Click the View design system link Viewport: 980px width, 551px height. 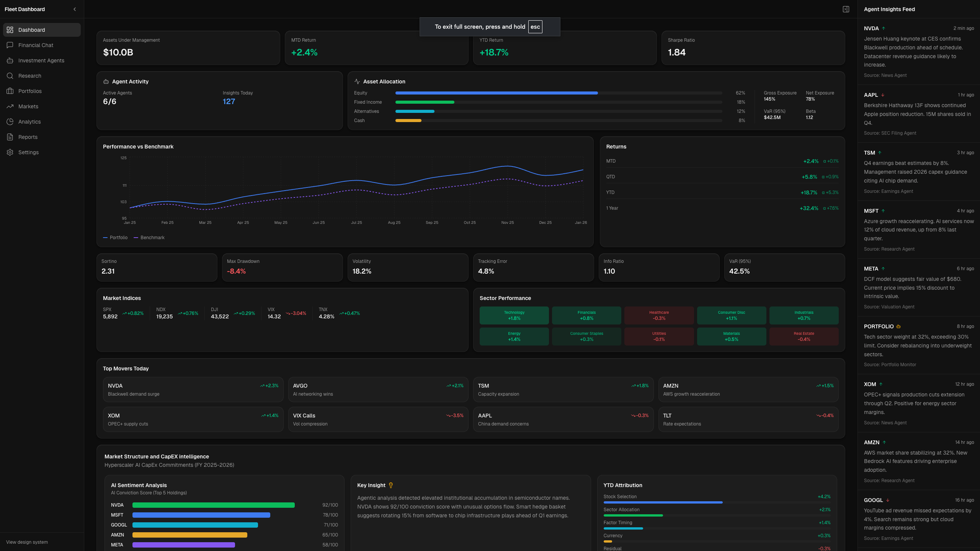(27, 542)
